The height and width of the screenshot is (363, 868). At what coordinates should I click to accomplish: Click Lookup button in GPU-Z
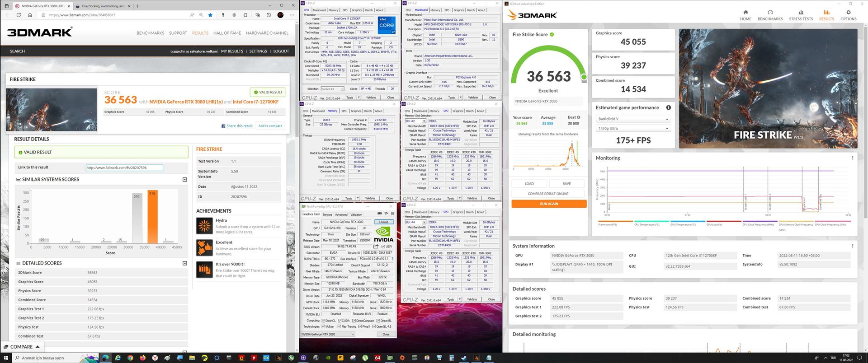pos(384,222)
